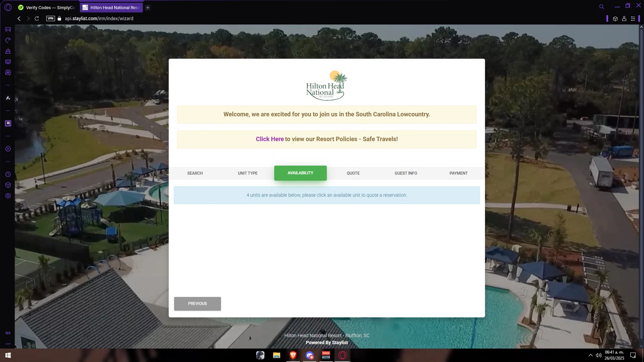This screenshot has height=362, width=644.
Task: Toggle the VPN badge in address bar
Action: (51, 18)
